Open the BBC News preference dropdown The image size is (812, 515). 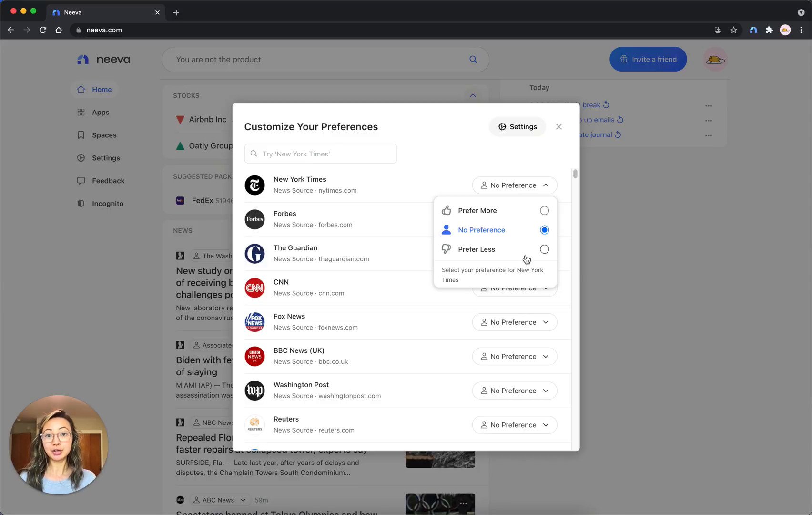515,357
